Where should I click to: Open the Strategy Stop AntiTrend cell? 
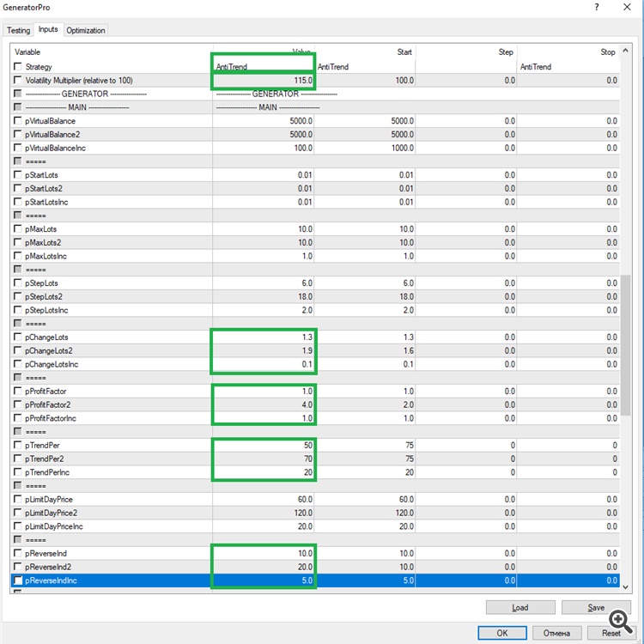(568, 66)
